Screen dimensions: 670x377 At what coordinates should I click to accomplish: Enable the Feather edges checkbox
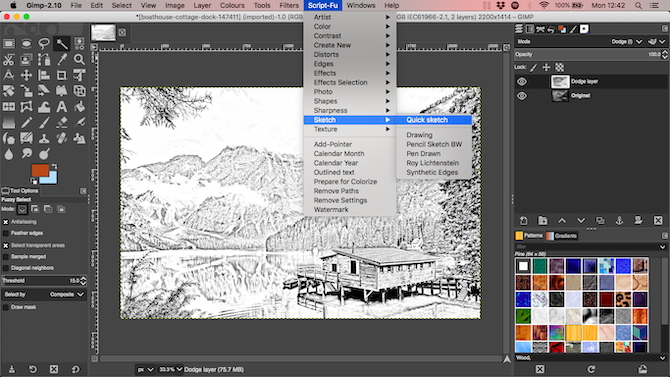coord(6,233)
